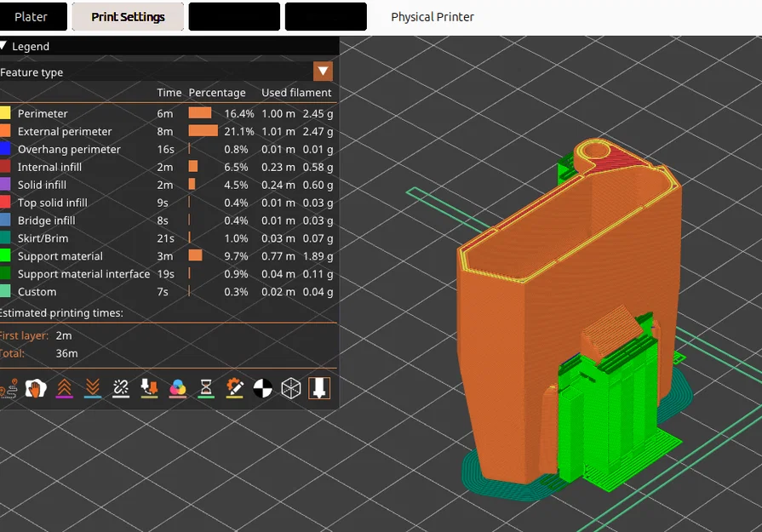
Task: Toggle Support material bright green swatch
Action: 5,255
